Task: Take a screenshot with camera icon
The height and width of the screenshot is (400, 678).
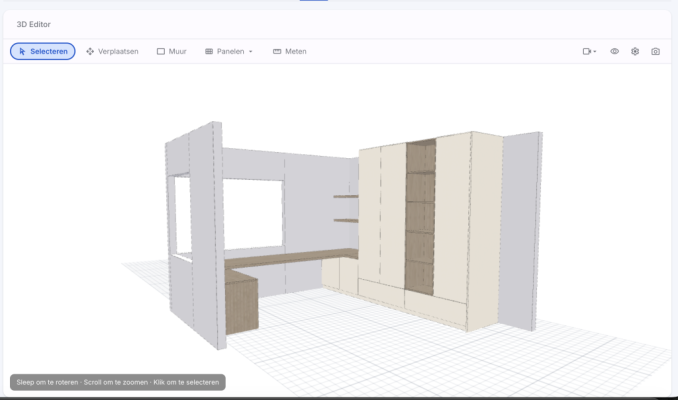Action: [656, 51]
